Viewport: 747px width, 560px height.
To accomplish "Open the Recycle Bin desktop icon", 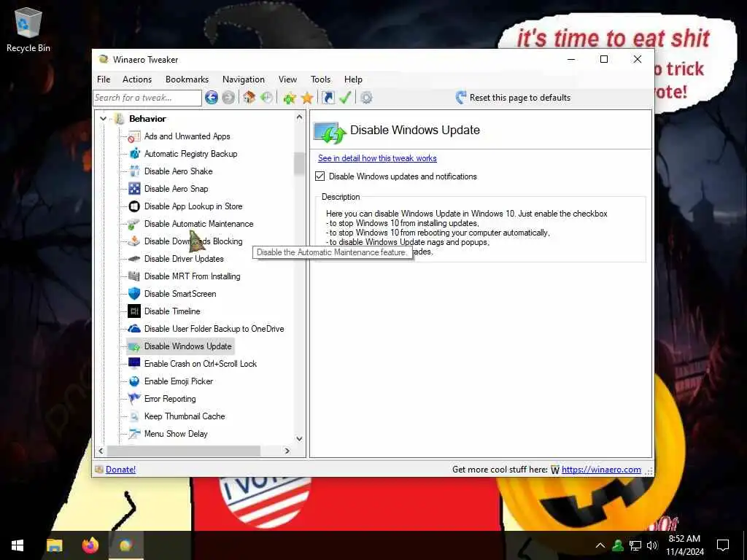I will pos(28,28).
